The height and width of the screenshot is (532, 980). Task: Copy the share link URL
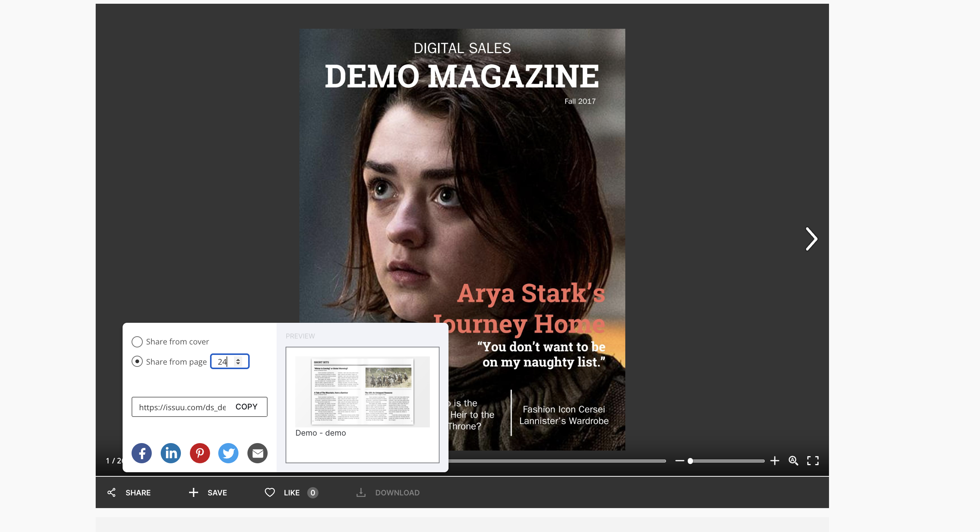(x=246, y=406)
